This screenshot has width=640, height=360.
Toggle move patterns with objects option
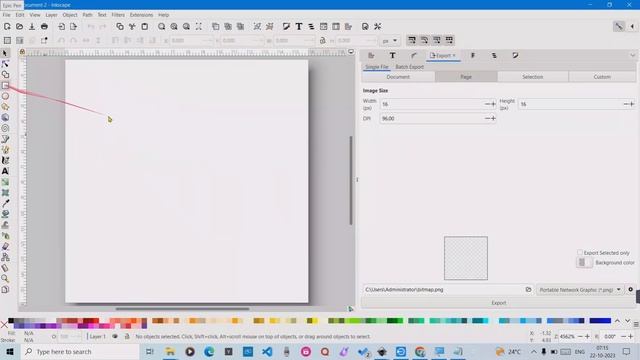click(x=449, y=40)
